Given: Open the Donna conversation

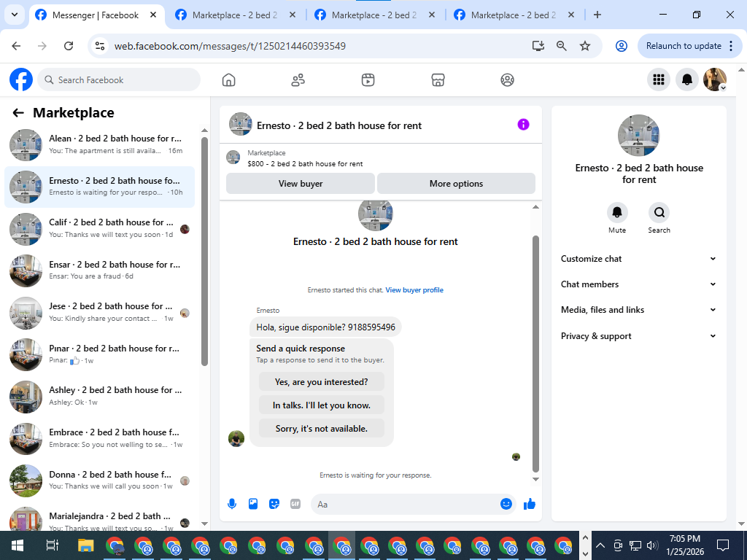Looking at the screenshot, I should tap(99, 480).
